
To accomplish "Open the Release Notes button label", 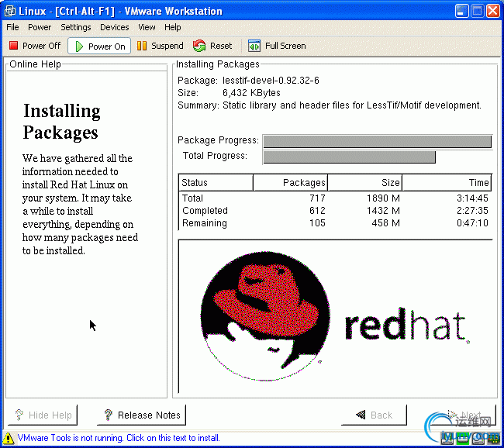I will click(x=149, y=415).
